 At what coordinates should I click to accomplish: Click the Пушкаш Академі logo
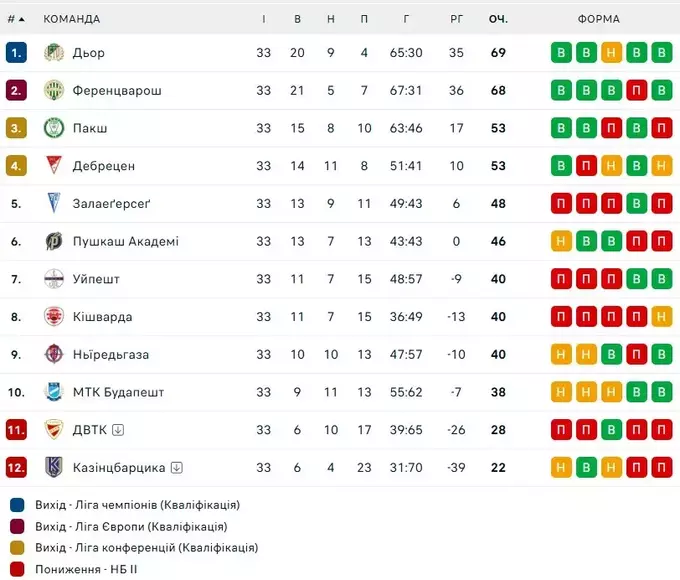pyautogui.click(x=54, y=241)
